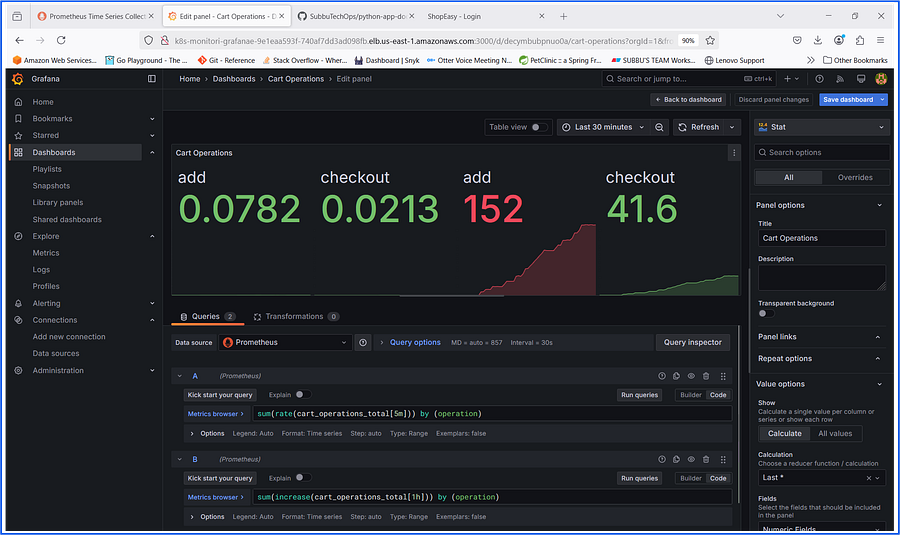
Task: Open panel menu three-dots icon
Action: point(734,153)
